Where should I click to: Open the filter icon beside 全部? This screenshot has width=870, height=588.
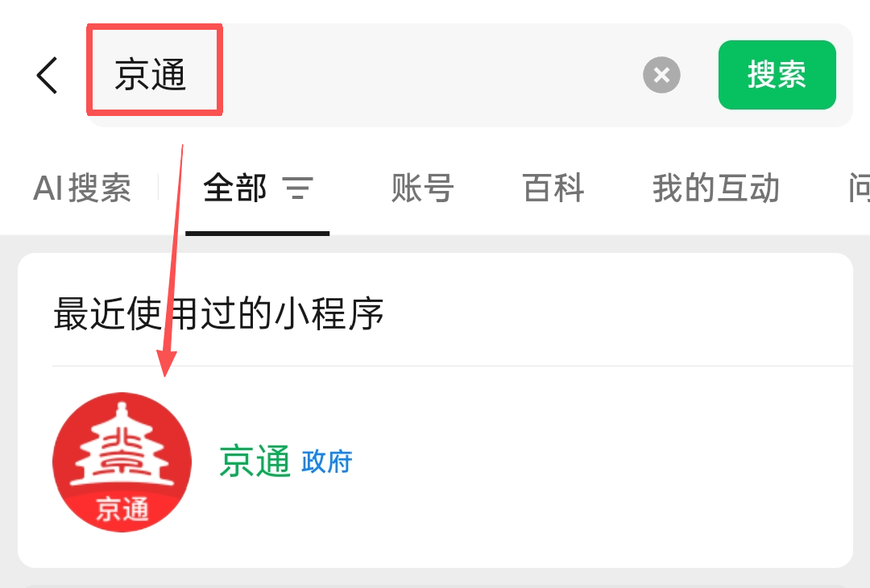(x=298, y=188)
